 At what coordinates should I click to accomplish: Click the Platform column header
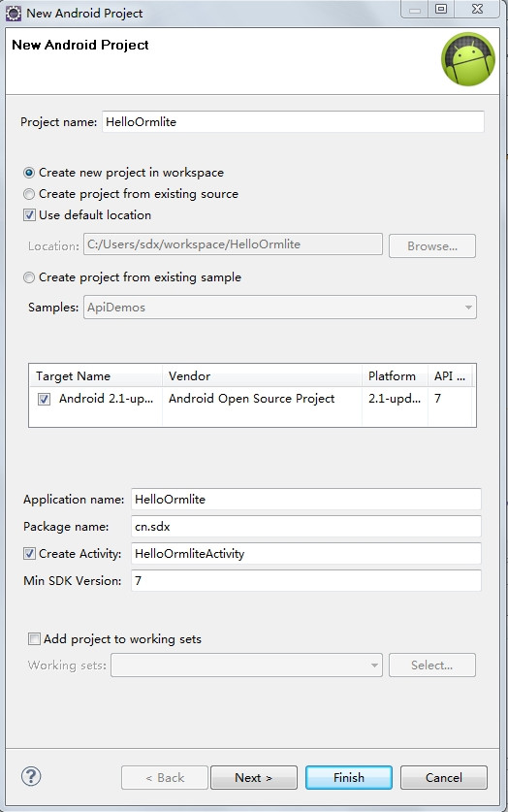pyautogui.click(x=396, y=376)
